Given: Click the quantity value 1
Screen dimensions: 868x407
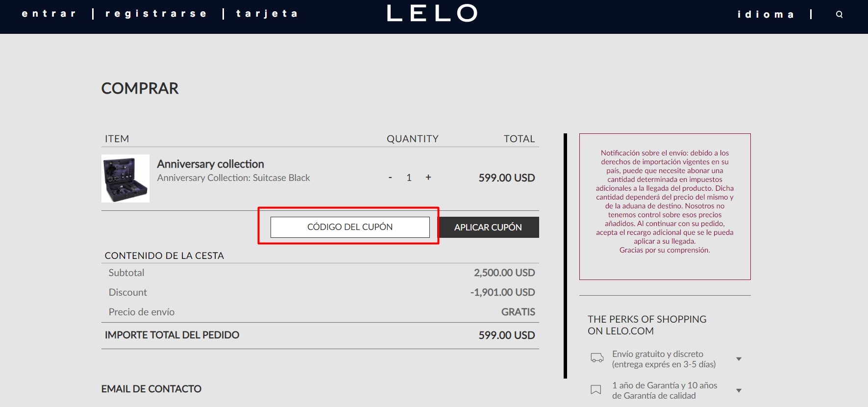Looking at the screenshot, I should point(409,178).
